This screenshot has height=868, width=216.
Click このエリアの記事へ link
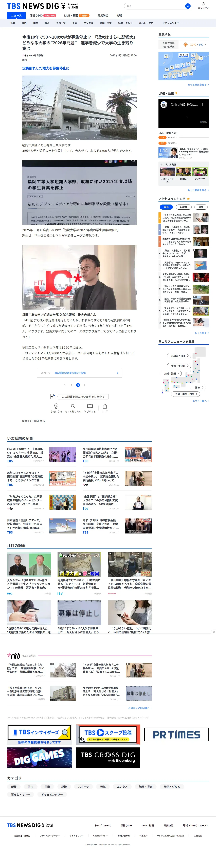tap(140, 708)
